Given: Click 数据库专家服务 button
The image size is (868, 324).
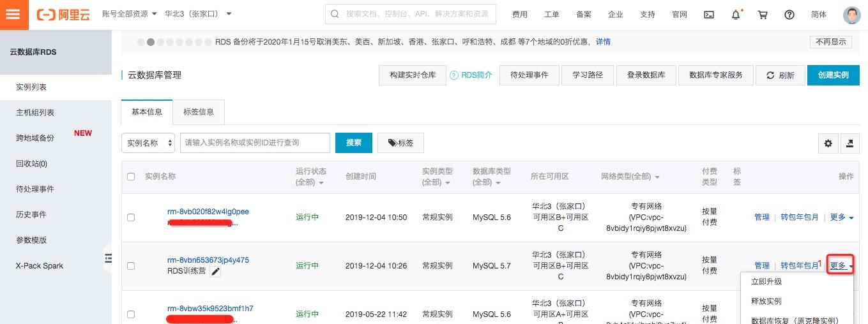Looking at the screenshot, I should 716,75.
